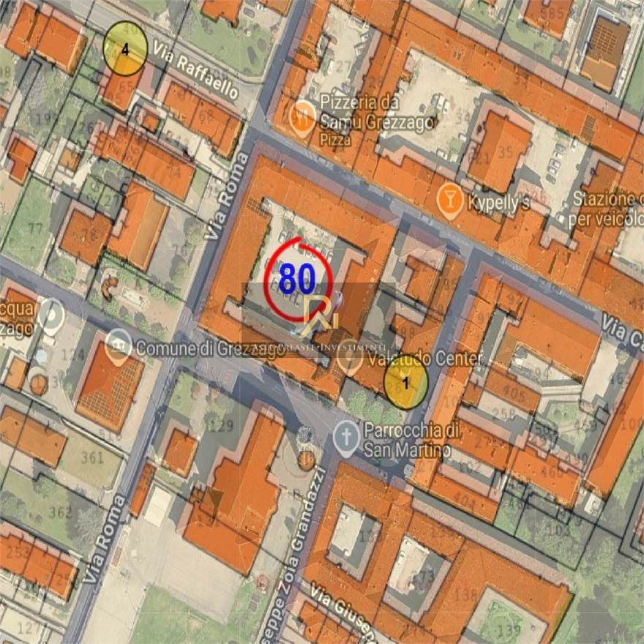
Task: Click the Parrocchia di San Martino church pin
Action: pos(346,438)
